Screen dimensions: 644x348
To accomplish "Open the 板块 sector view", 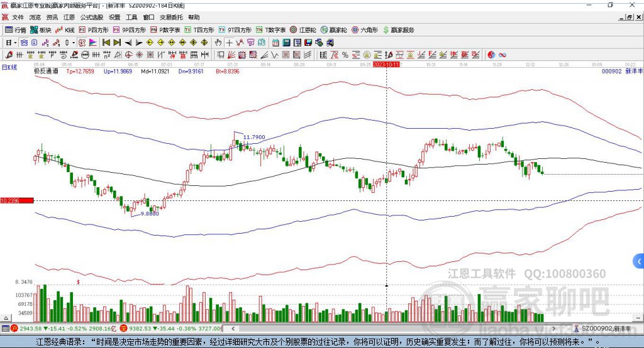I will point(41,30).
